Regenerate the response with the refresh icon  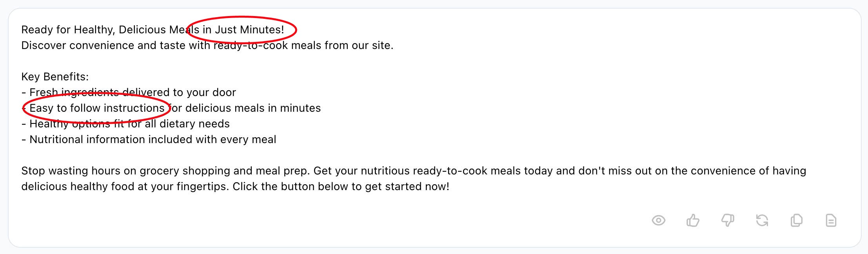point(762,221)
